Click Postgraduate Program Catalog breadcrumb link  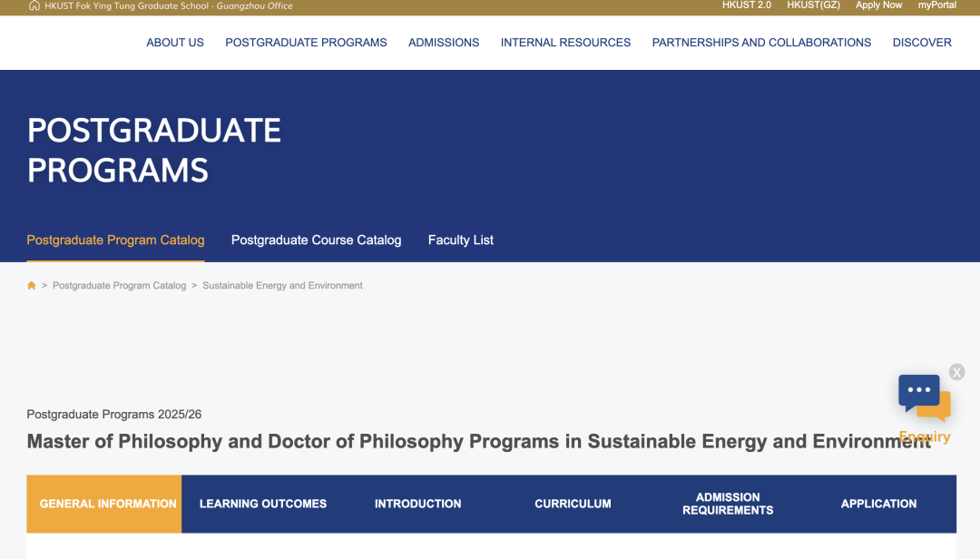coord(120,286)
